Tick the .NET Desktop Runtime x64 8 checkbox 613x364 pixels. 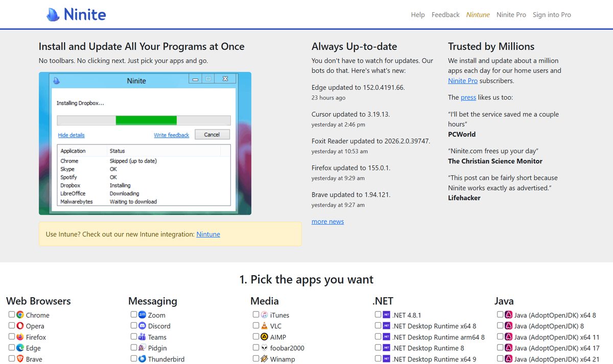[x=378, y=325]
